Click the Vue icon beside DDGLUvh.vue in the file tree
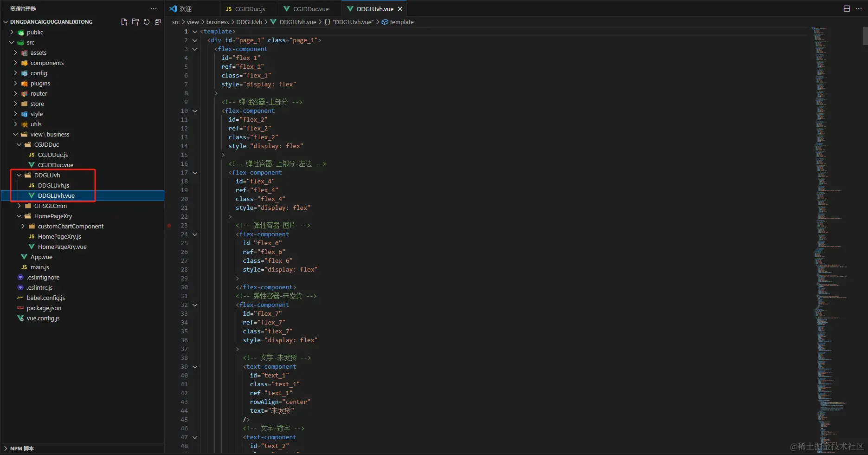868x455 pixels. (x=32, y=195)
